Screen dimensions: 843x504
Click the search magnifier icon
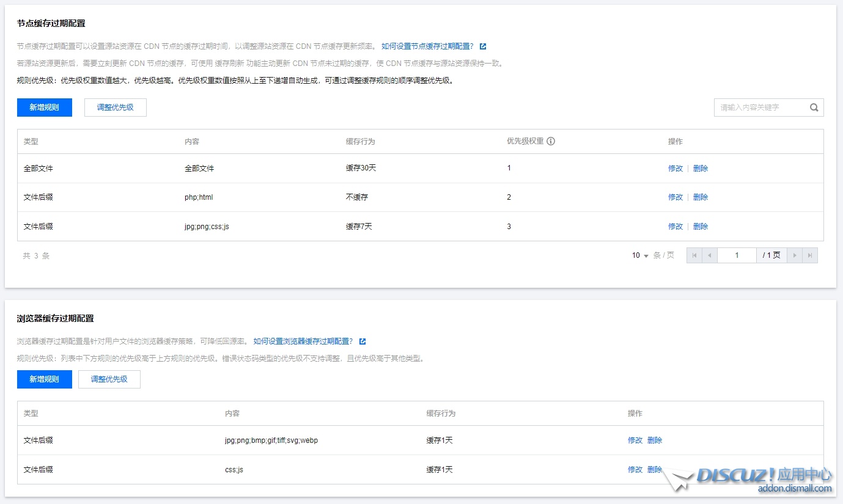[814, 108]
